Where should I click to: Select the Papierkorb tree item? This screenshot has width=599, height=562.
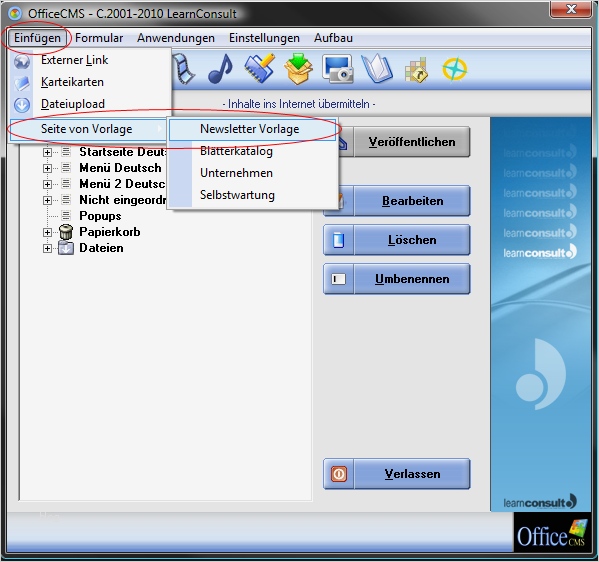click(110, 232)
